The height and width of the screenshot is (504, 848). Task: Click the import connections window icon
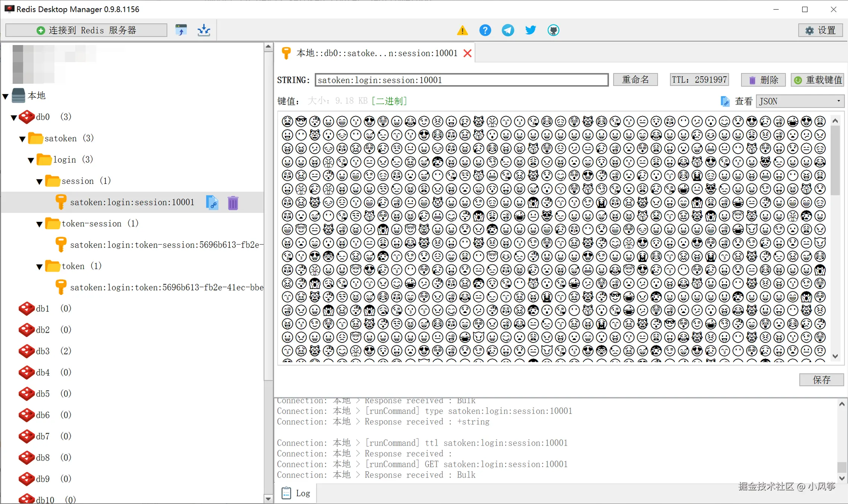(x=181, y=30)
